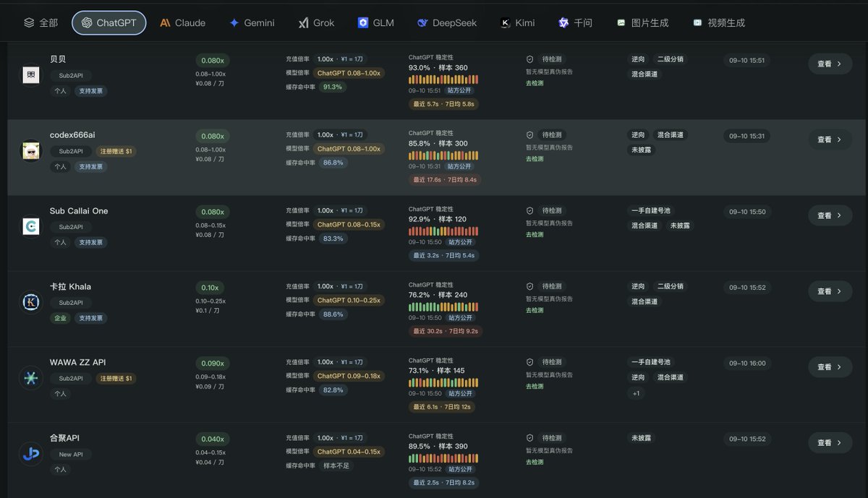This screenshot has width=868, height=498.
Task: Click 注册赠送 $1 tag under codex666ai
Action: [116, 151]
